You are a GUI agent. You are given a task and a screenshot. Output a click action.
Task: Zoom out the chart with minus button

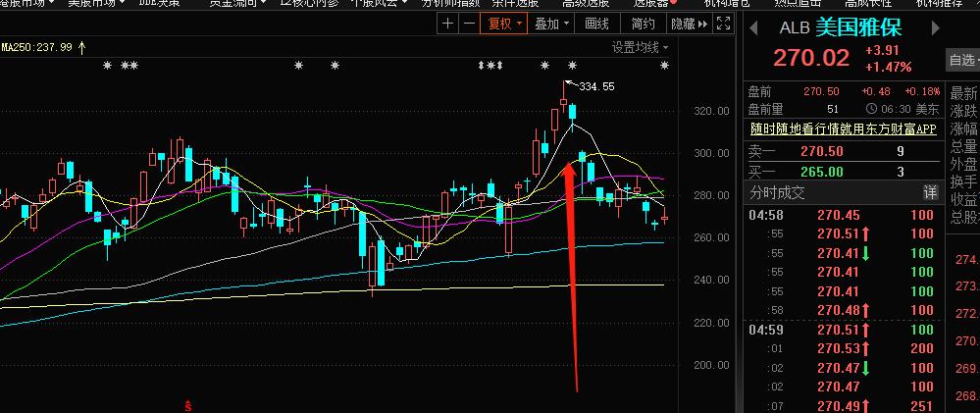(469, 24)
